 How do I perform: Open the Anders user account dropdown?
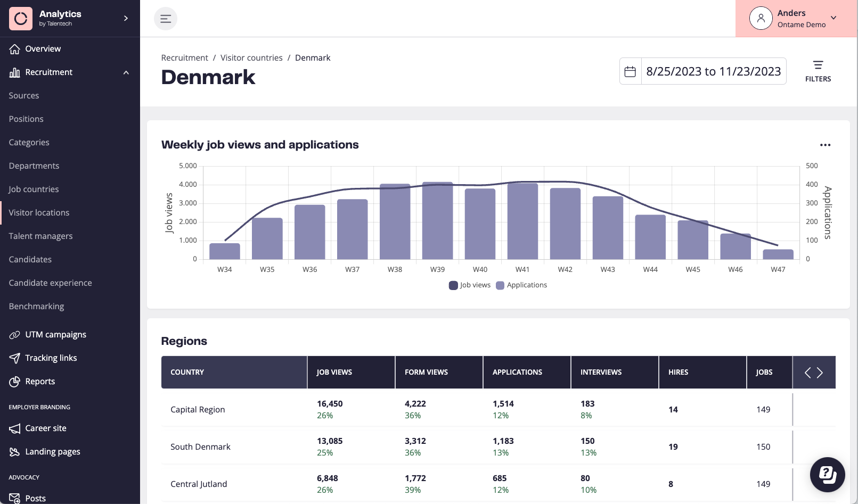click(796, 19)
